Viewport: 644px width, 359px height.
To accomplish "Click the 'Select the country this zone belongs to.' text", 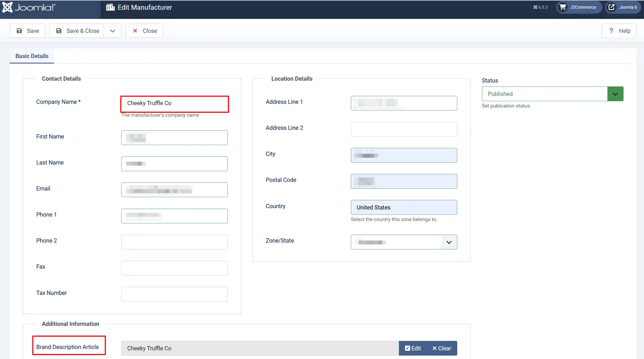I will pos(394,219).
